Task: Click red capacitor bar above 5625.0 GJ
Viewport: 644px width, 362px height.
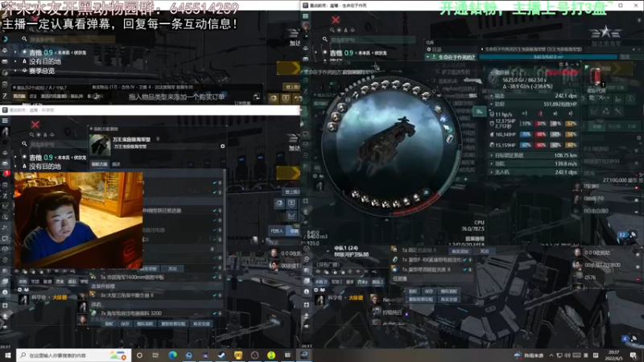Action: pos(562,73)
